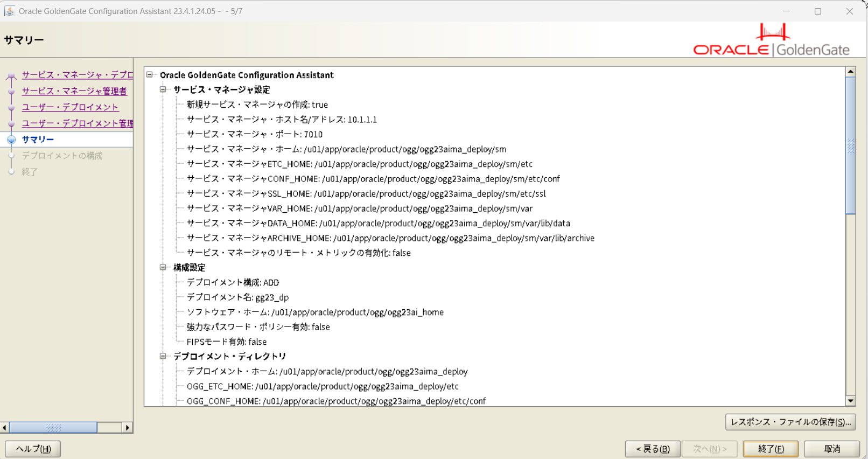Viewport: 868px width, 459px height.
Task: Select the サービス・マネージャ・ホーム path row
Action: coord(346,149)
